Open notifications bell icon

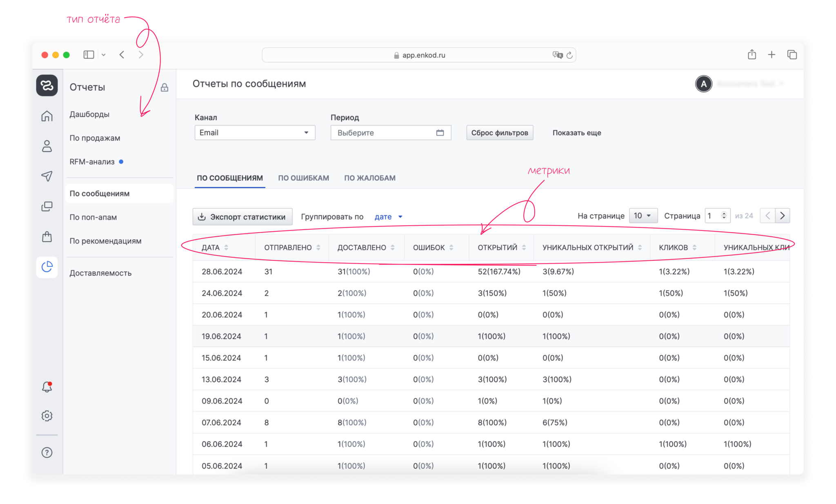tap(47, 387)
